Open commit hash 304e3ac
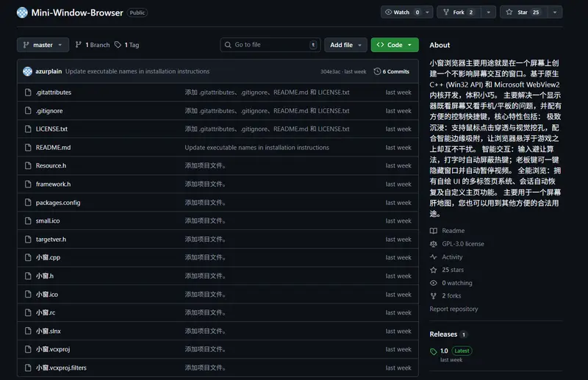588x380 pixels. pos(330,71)
